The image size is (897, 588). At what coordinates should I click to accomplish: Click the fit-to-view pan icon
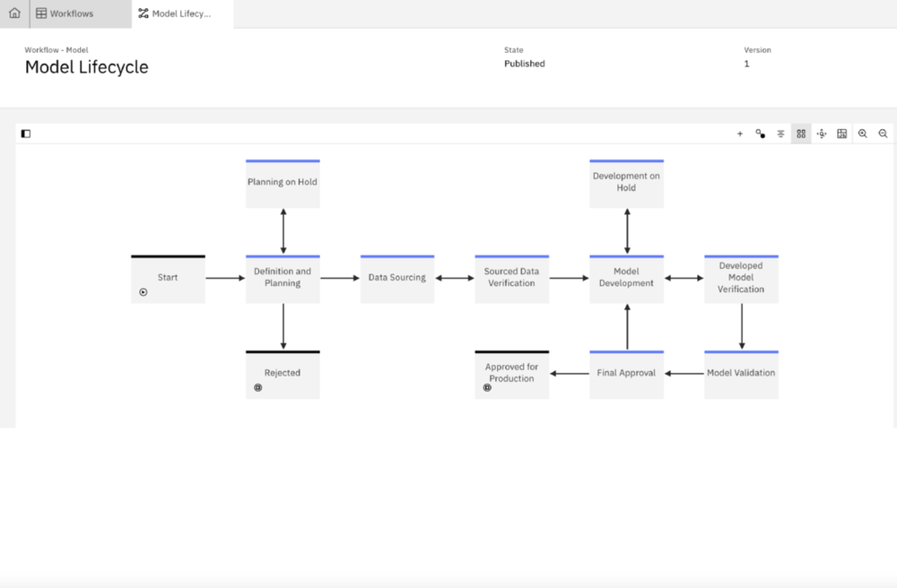(x=822, y=134)
